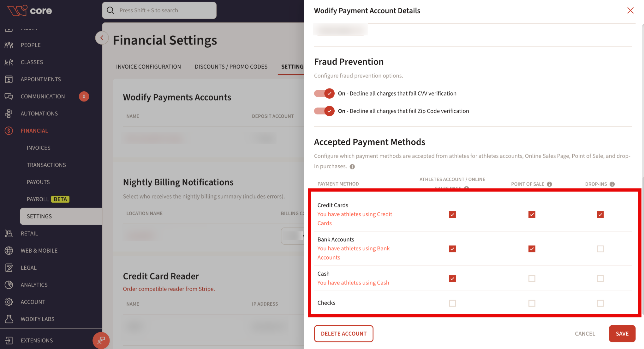Click the Classes sidebar icon
644x349 pixels.
[x=9, y=62]
